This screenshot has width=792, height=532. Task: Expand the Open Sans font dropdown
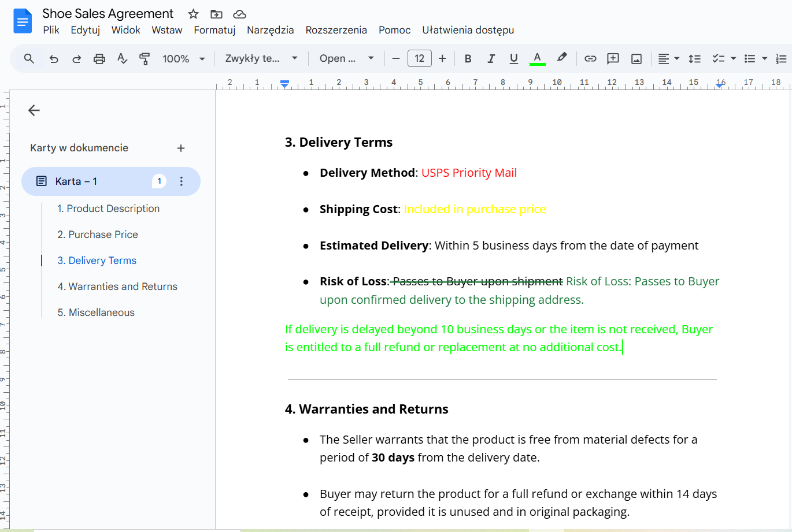(347, 58)
